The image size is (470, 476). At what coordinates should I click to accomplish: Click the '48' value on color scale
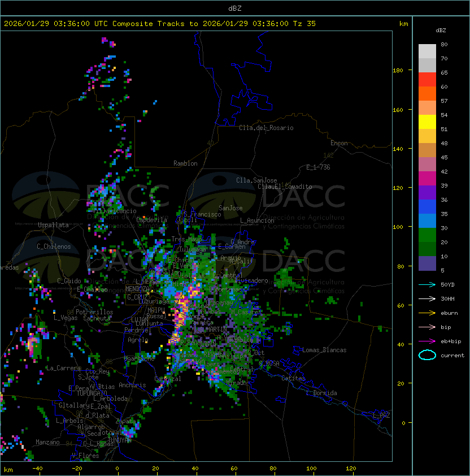pos(444,143)
